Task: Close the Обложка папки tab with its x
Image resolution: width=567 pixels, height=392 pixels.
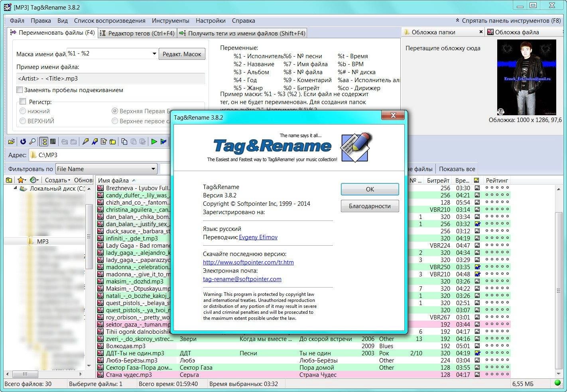Action: pos(481,32)
